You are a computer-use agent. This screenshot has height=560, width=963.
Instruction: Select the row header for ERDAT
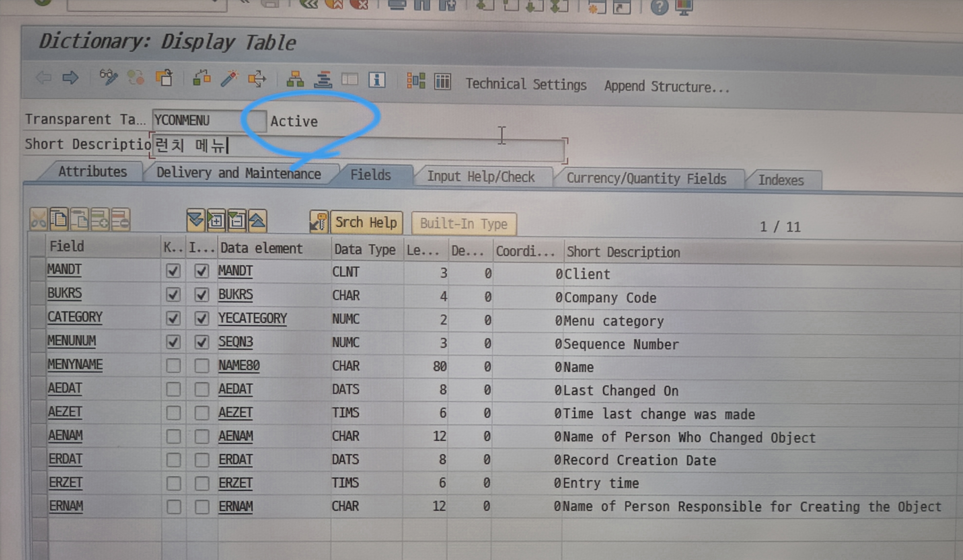point(39,459)
